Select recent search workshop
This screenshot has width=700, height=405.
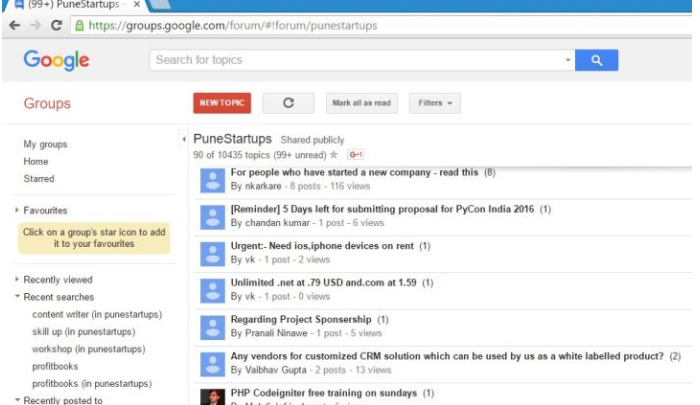tap(88, 349)
